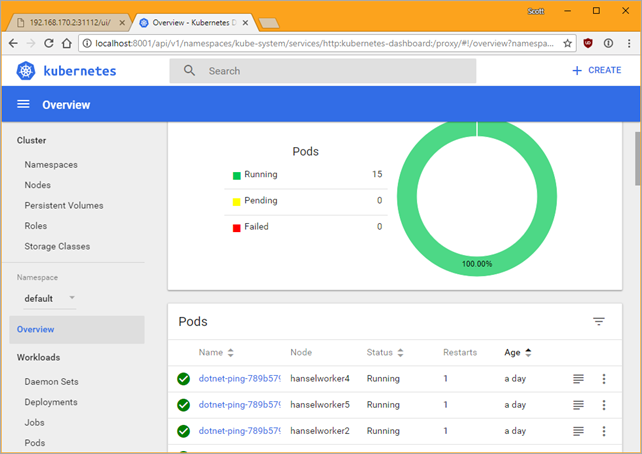642x454 pixels.
Task: Open actions menu for hanselworker4 pod
Action: pyautogui.click(x=604, y=379)
